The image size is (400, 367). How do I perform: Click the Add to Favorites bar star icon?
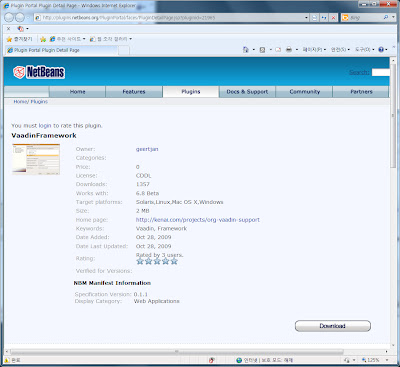[x=43, y=39]
